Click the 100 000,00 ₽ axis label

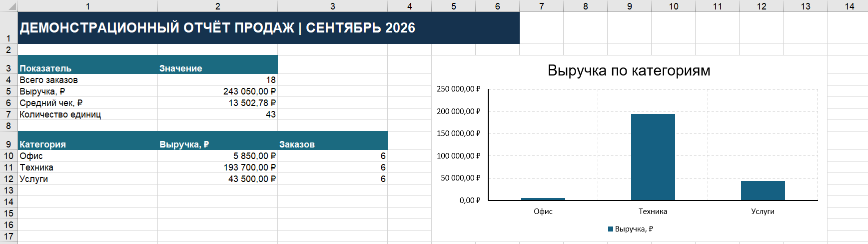coord(458,156)
